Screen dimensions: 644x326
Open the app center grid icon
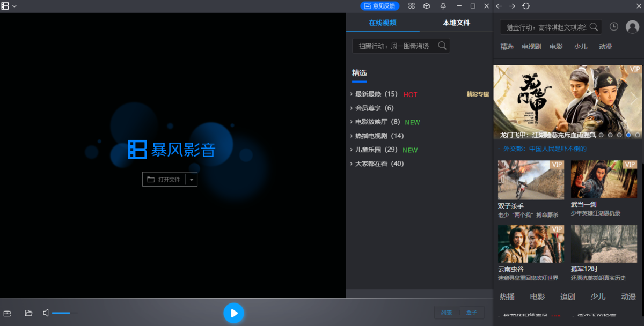click(411, 6)
